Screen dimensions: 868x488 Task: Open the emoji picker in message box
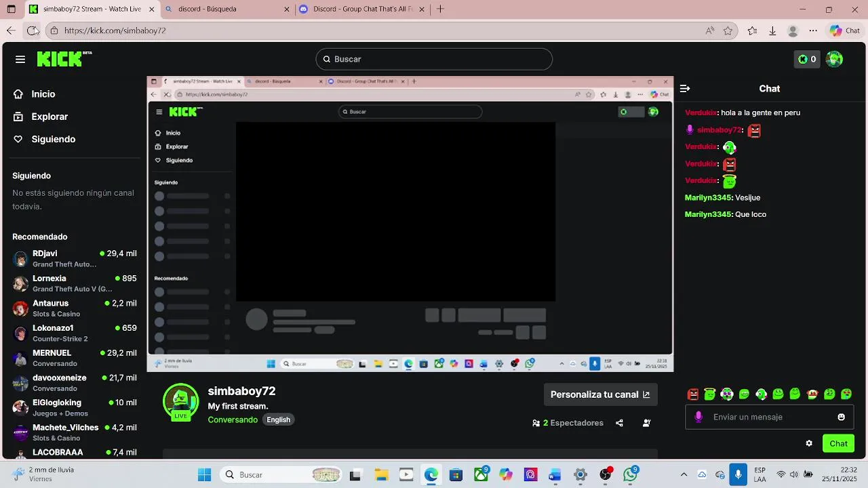[842, 418]
